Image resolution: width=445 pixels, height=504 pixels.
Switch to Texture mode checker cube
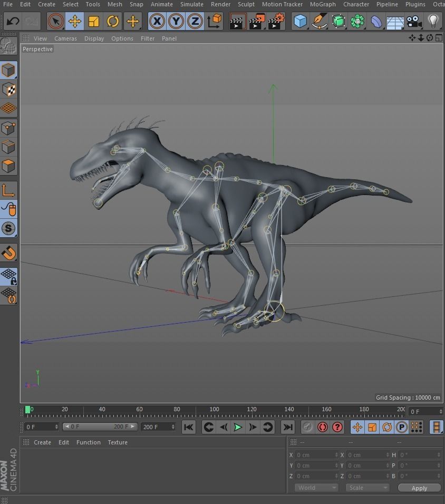[8, 89]
